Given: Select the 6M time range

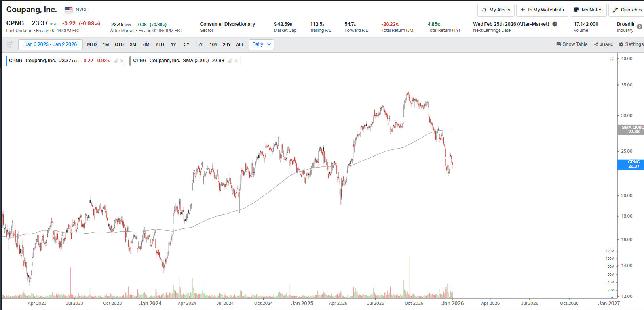Looking at the screenshot, I should click(x=146, y=44).
